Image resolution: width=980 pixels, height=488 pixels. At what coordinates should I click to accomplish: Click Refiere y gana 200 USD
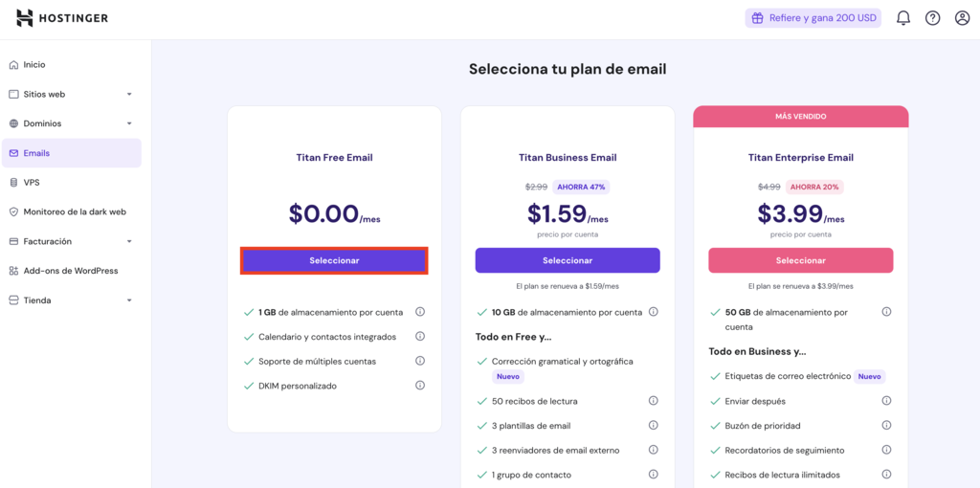pyautogui.click(x=813, y=18)
